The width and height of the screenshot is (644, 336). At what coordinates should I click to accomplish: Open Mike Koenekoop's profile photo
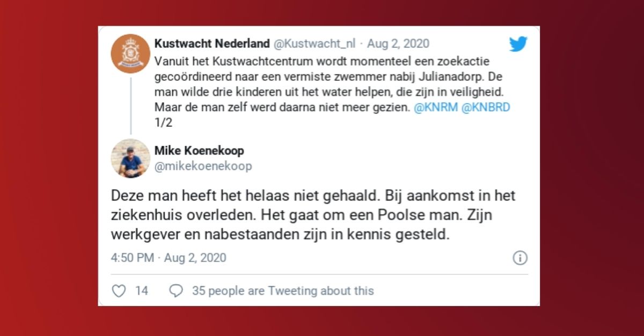(130, 159)
